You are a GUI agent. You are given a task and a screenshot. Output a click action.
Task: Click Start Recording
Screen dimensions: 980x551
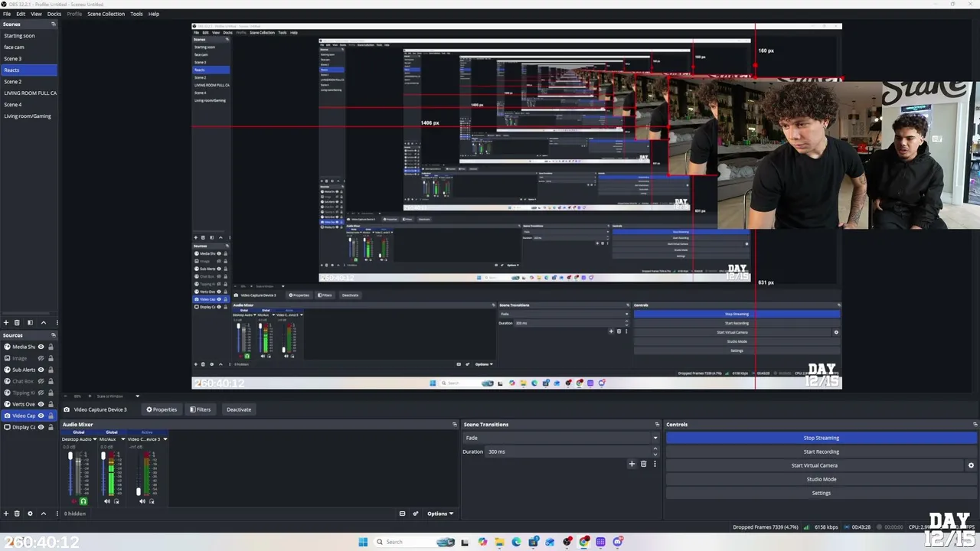pos(821,452)
